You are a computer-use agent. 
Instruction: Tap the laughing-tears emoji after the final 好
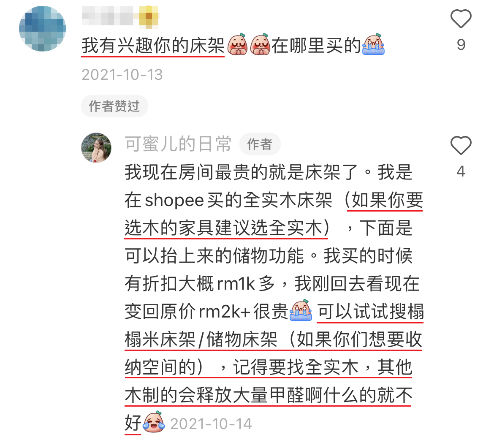click(154, 422)
